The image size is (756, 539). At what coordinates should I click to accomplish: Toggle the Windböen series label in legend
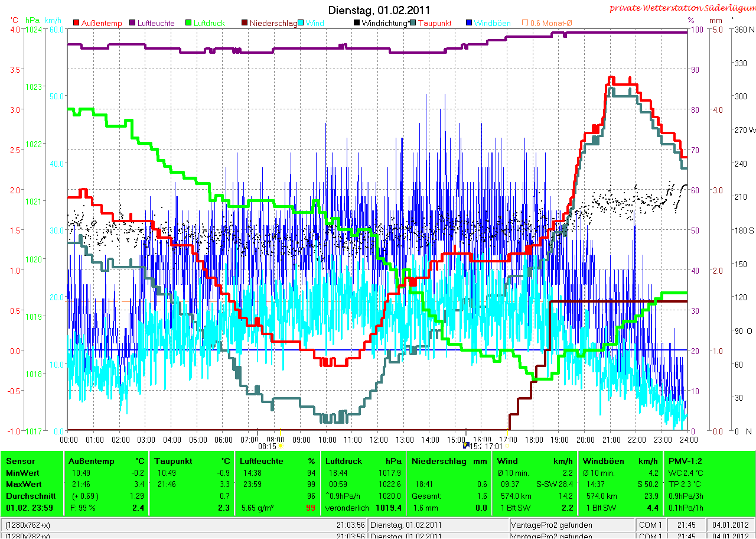pyautogui.click(x=493, y=23)
